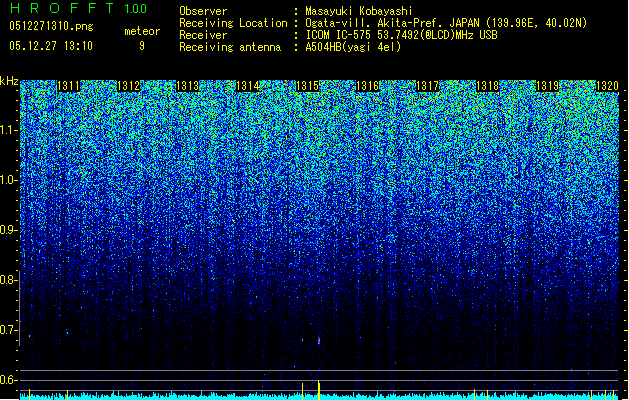The height and width of the screenshot is (400, 629).
Task: Click the 1320 time marker
Action: tap(607, 86)
